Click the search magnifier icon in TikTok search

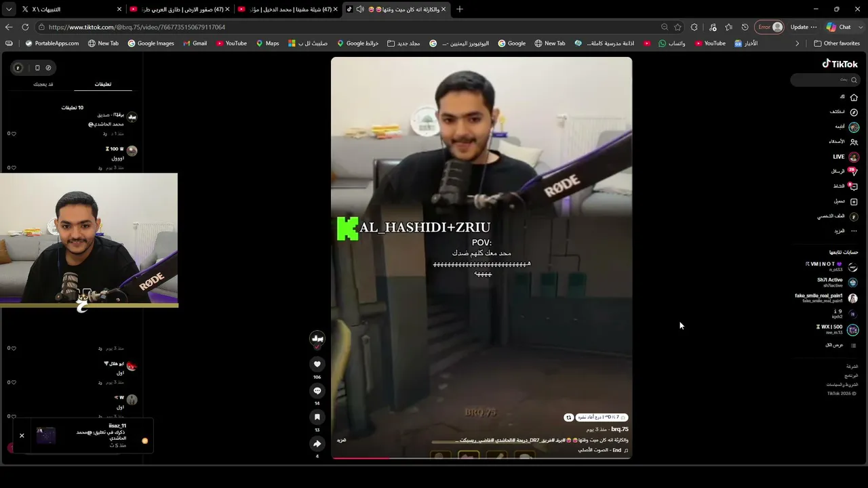point(854,80)
